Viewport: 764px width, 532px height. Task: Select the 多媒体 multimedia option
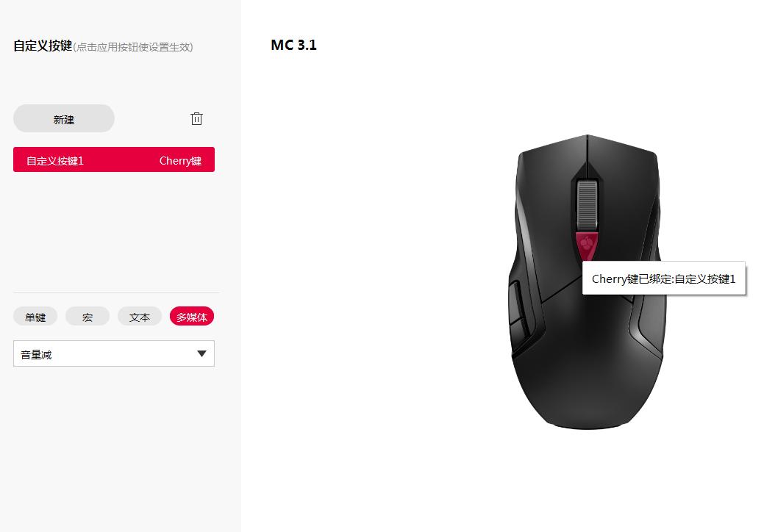point(192,317)
